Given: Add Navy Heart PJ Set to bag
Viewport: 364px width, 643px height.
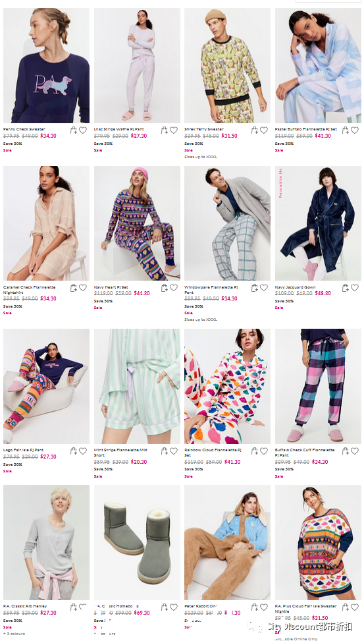Looking at the screenshot, I should pos(165,288).
